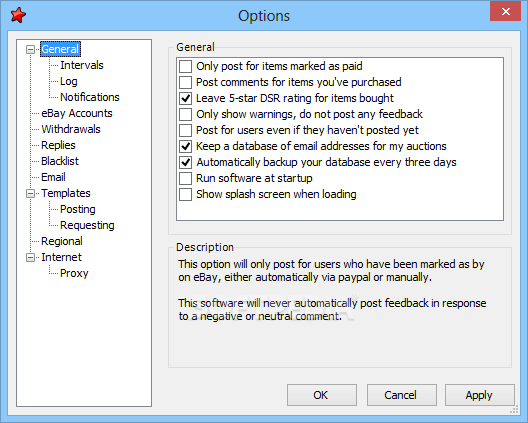The image size is (528, 423).
Task: Open the Posting templates page
Action: point(78,209)
